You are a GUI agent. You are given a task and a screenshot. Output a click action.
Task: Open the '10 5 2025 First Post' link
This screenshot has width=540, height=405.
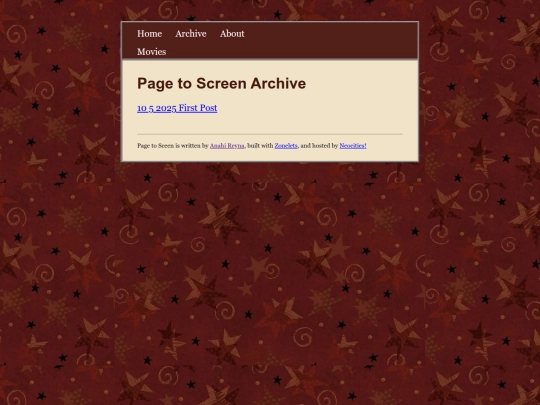[x=177, y=108]
